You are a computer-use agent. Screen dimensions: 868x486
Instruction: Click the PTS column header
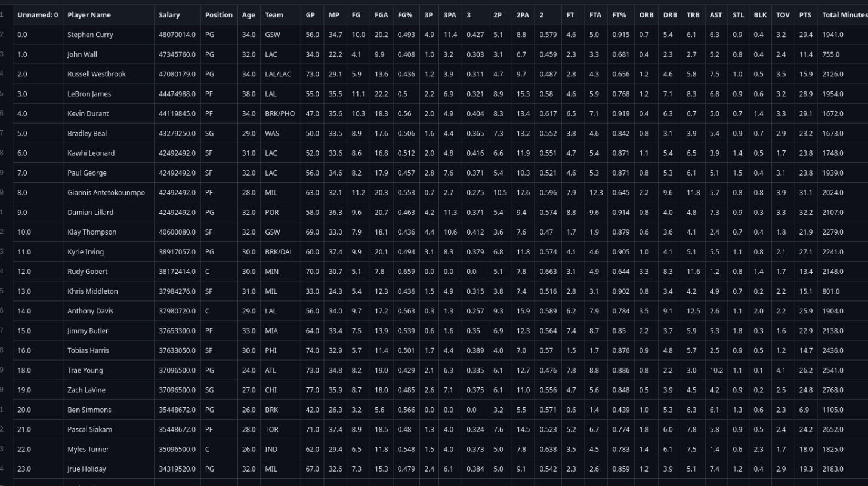click(x=806, y=15)
